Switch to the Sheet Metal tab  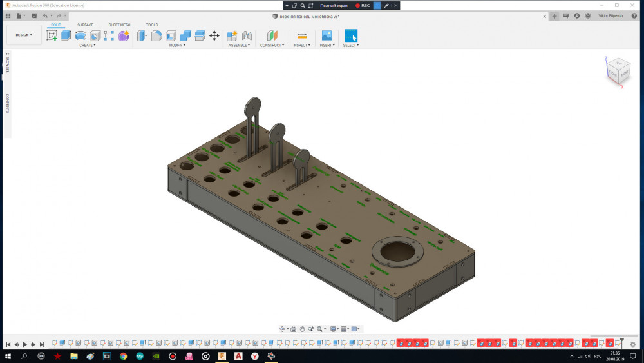120,25
